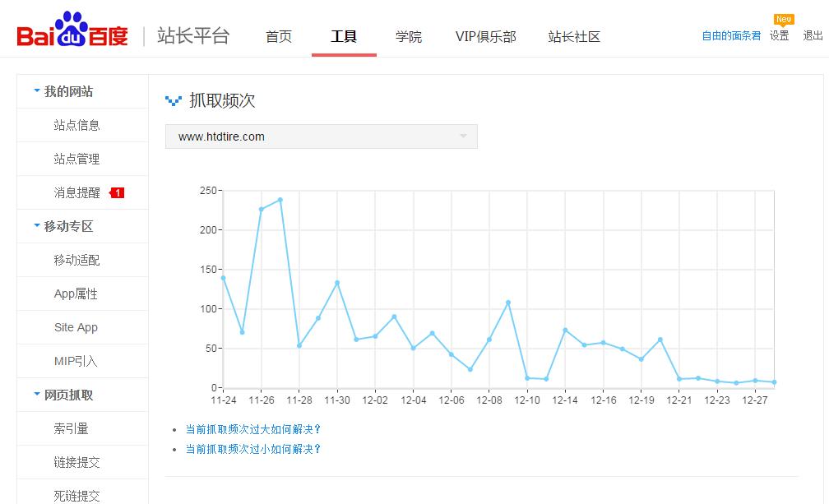Collapse the 移动专区 sidebar section
The width and height of the screenshot is (829, 504).
click(35, 226)
